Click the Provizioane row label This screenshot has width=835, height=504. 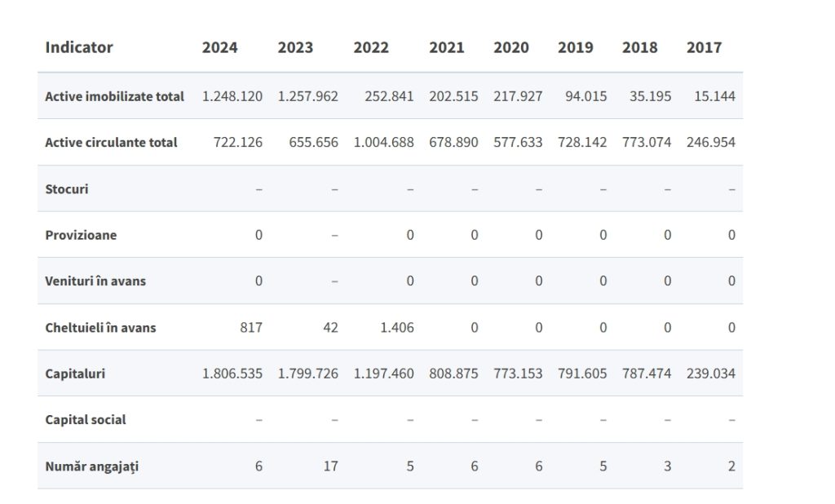81,235
